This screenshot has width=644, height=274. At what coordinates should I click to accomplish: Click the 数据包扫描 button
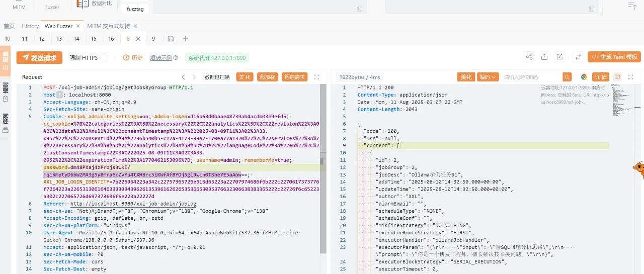(x=217, y=77)
